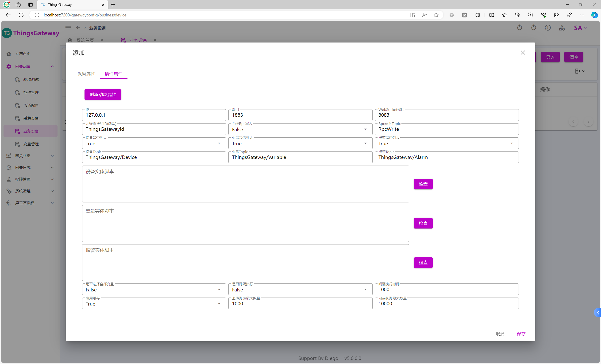
Task: Open the 启用缓存 dropdown
Action: pyautogui.click(x=154, y=304)
